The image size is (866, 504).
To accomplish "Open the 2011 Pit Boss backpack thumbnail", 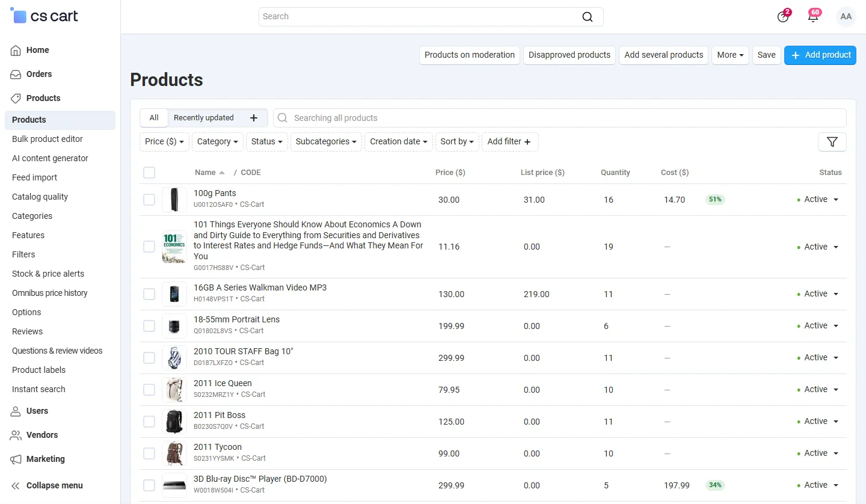I will [174, 422].
